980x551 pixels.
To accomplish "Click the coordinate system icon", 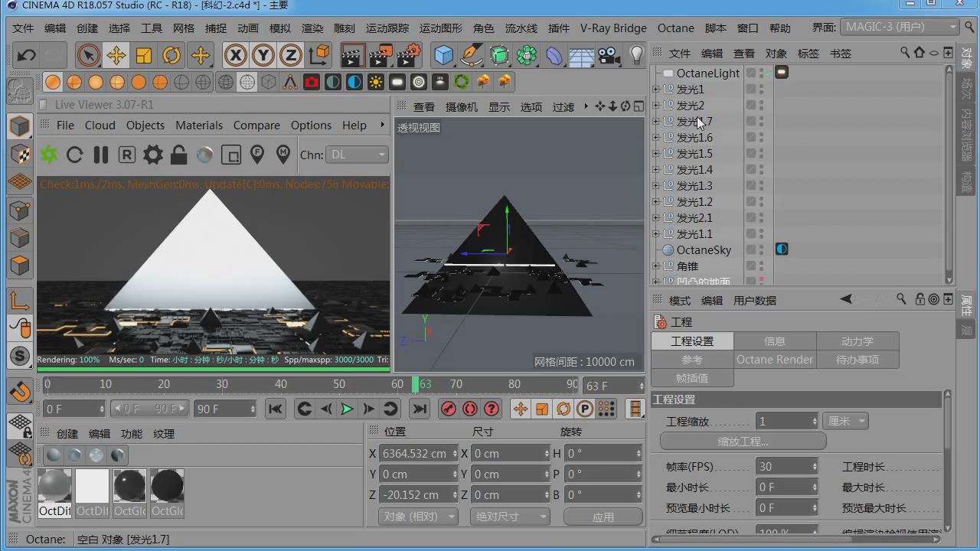I will tap(318, 55).
